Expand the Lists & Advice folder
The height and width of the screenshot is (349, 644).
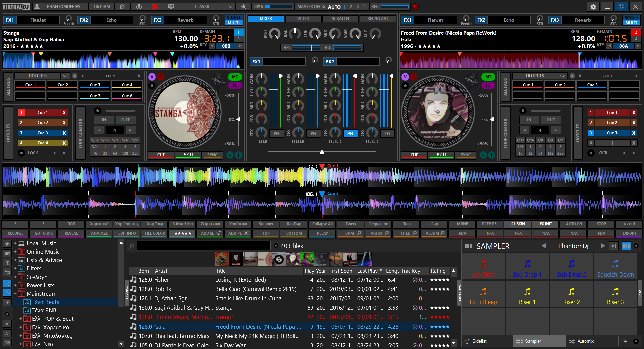point(15,260)
